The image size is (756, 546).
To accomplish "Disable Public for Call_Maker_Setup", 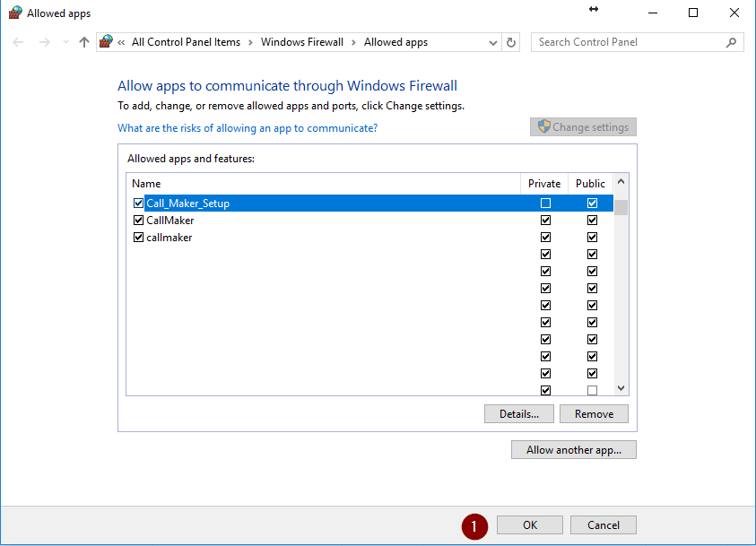I will point(592,203).
